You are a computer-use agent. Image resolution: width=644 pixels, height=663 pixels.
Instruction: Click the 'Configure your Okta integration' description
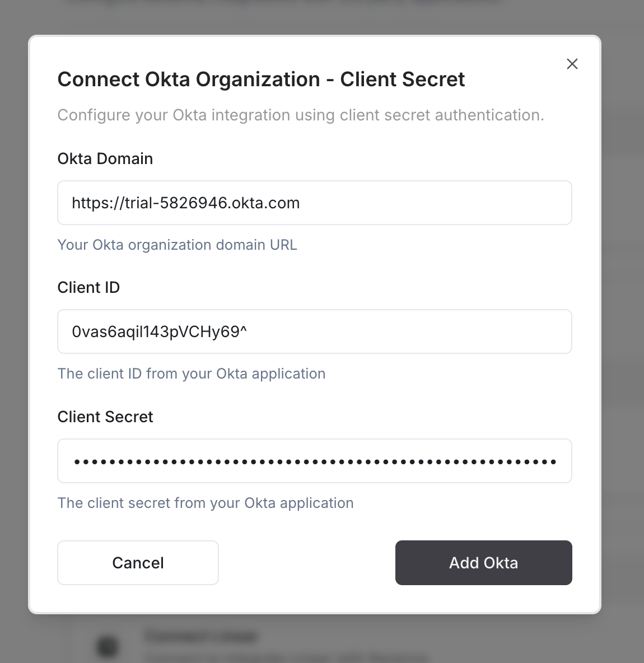point(301,115)
